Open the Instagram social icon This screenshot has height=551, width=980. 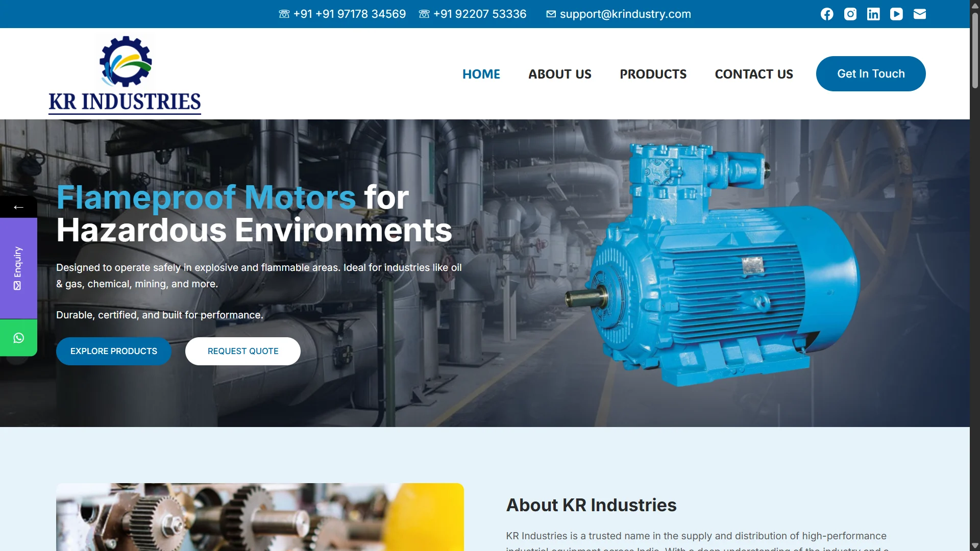(850, 14)
